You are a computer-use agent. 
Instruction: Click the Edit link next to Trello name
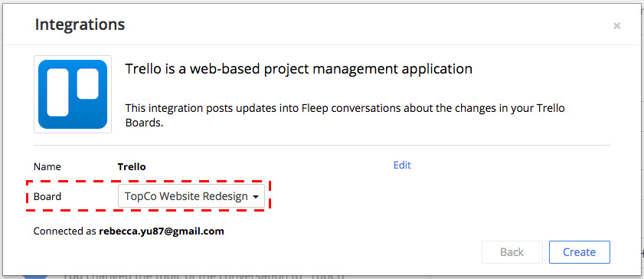[x=402, y=165]
